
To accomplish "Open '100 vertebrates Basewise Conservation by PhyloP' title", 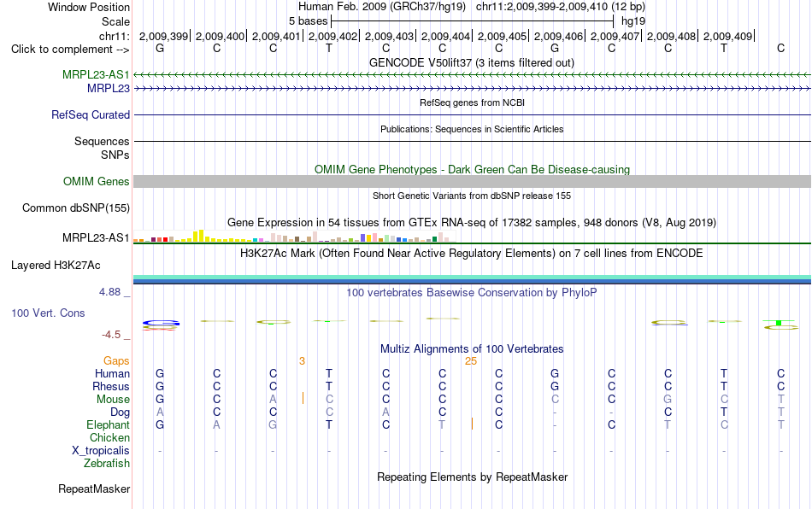I will click(x=472, y=293).
